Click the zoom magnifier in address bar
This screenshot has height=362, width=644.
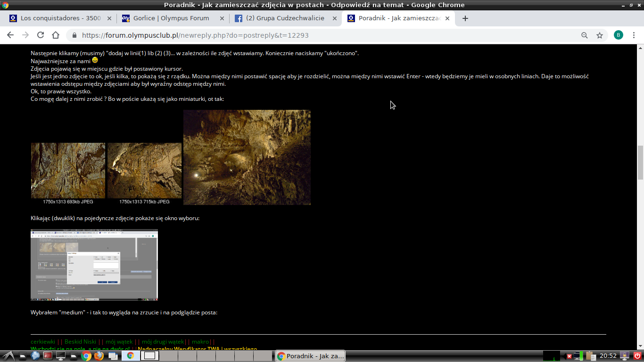pyautogui.click(x=585, y=35)
